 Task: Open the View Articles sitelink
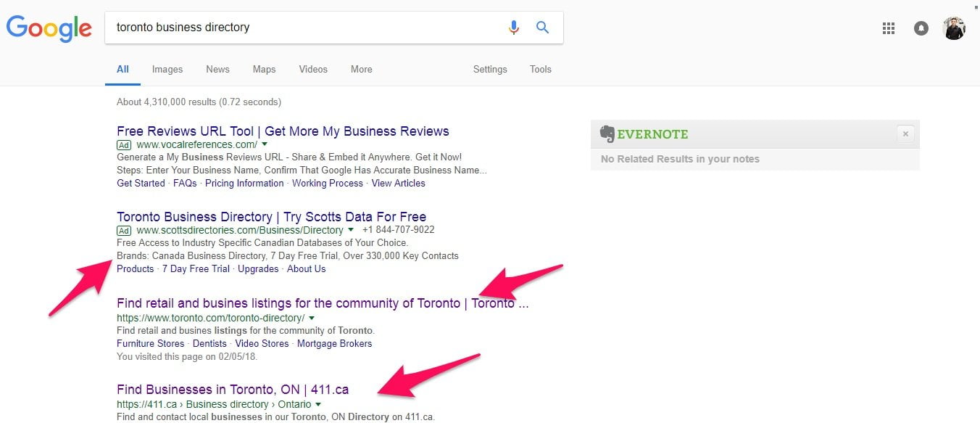399,184
